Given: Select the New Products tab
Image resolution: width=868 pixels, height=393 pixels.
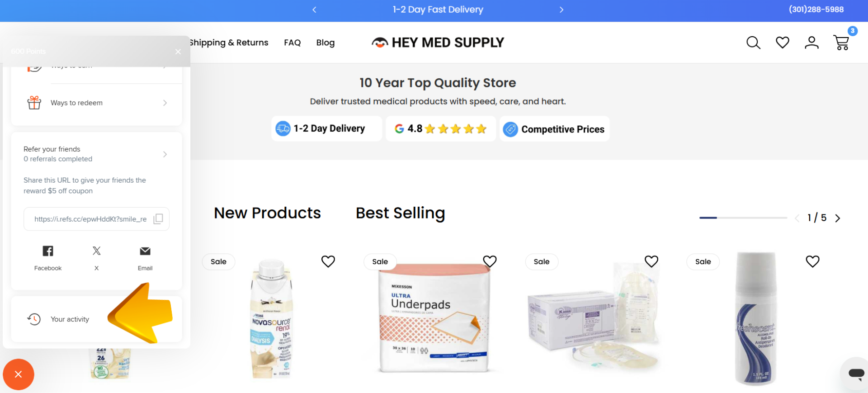Looking at the screenshot, I should [x=267, y=213].
